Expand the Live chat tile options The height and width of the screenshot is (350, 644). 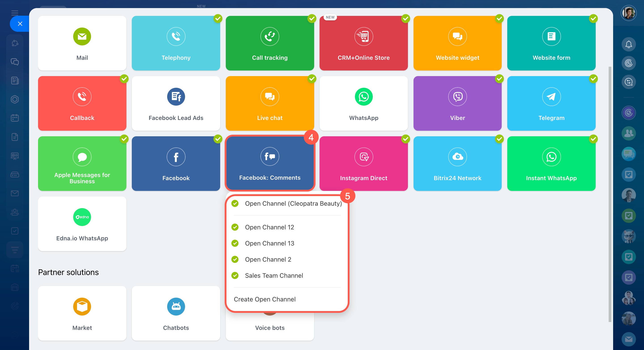269,103
